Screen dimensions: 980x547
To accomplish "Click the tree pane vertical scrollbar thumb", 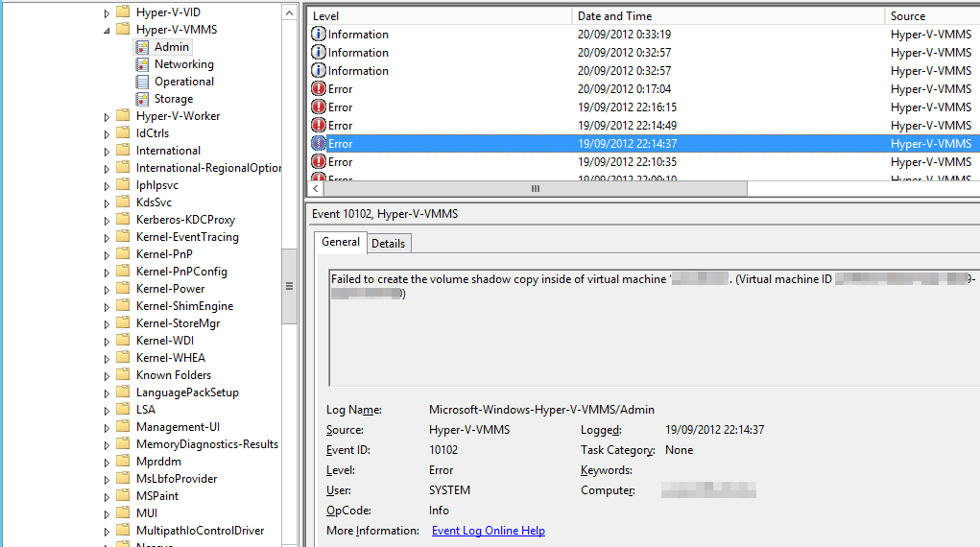I will [289, 286].
